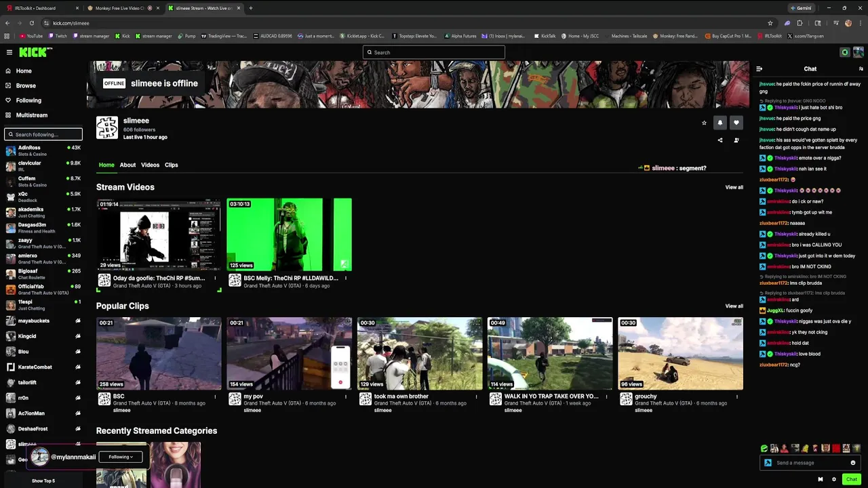Click browser reload button
The width and height of the screenshot is (868, 488).
click(x=31, y=23)
